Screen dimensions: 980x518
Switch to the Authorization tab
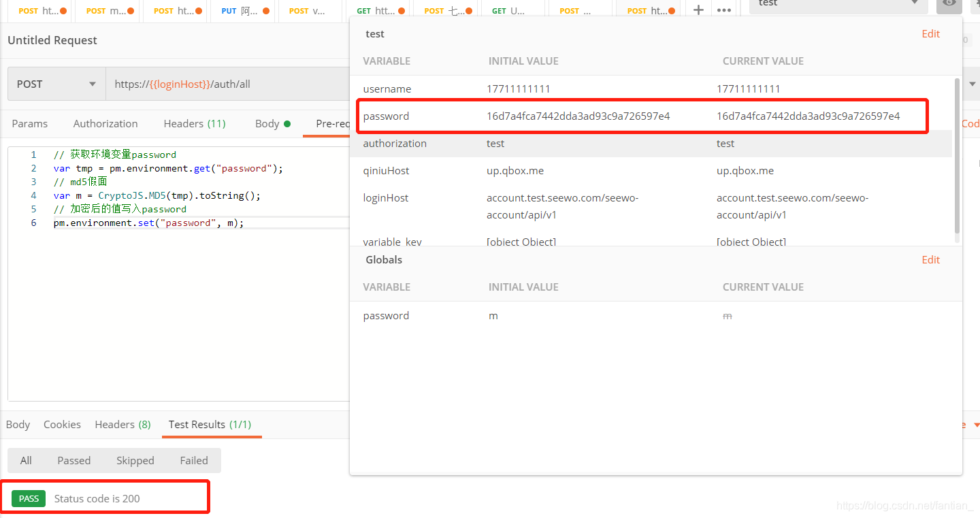[x=105, y=124]
